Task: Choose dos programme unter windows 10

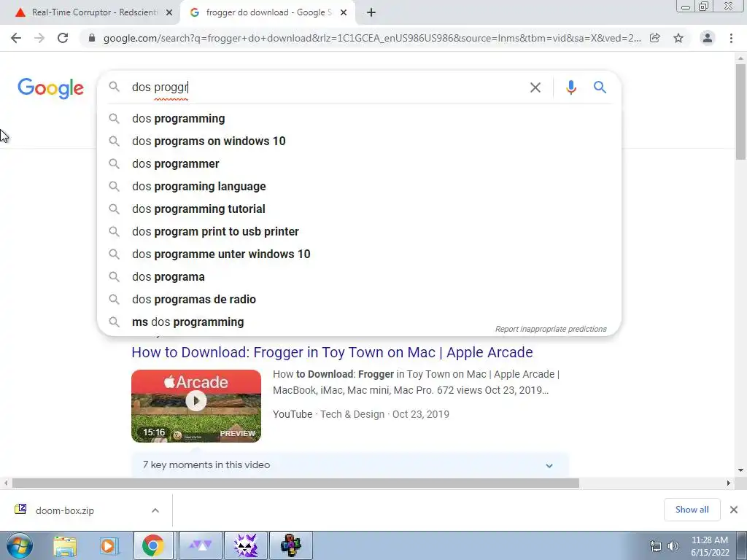Action: [x=359, y=254]
